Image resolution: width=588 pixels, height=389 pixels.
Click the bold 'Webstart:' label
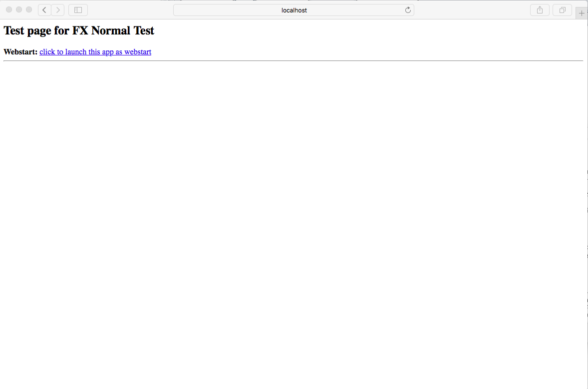point(20,52)
